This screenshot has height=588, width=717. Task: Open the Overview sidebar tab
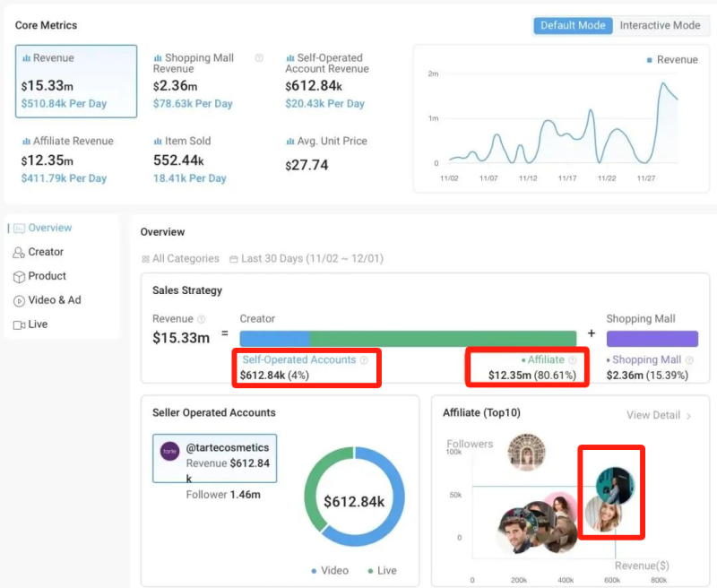tap(49, 228)
